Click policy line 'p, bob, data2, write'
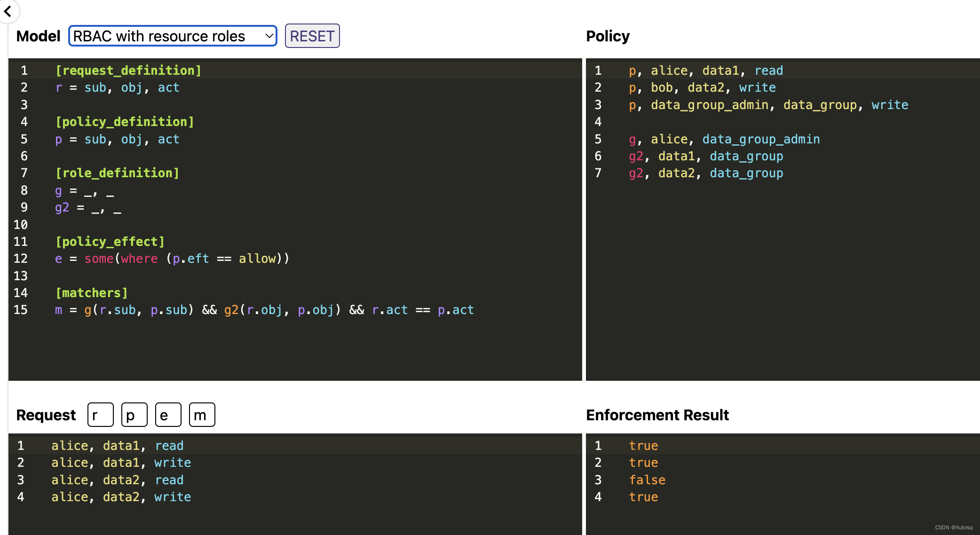The width and height of the screenshot is (980, 535). click(702, 88)
